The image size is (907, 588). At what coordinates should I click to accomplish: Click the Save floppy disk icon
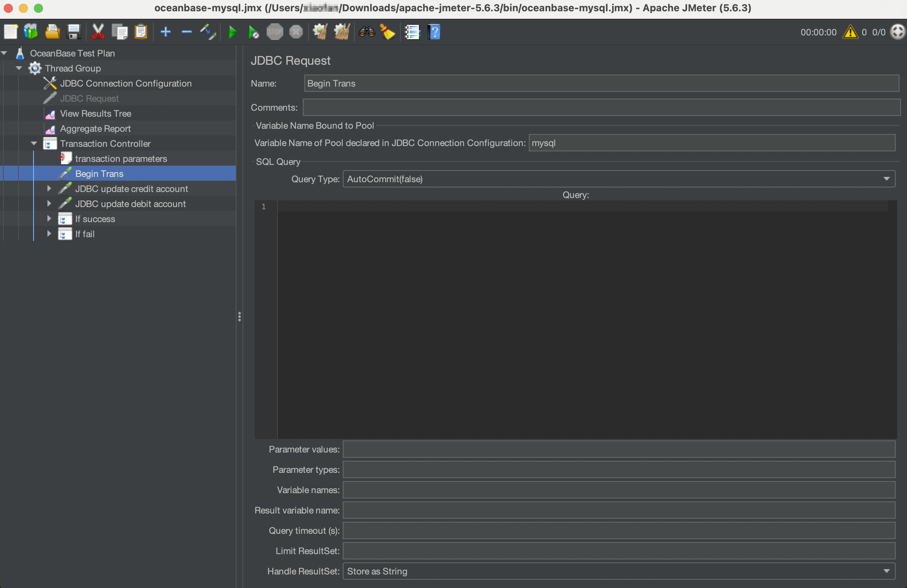(73, 32)
